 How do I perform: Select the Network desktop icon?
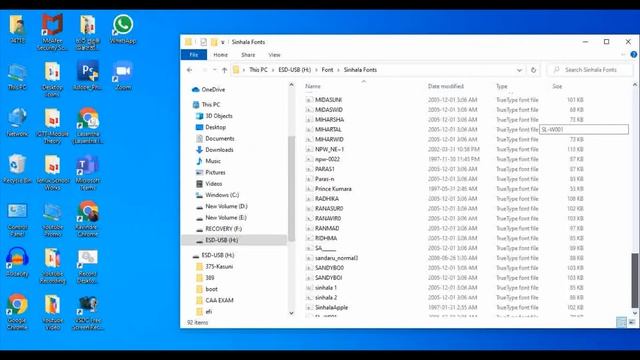pos(17,122)
